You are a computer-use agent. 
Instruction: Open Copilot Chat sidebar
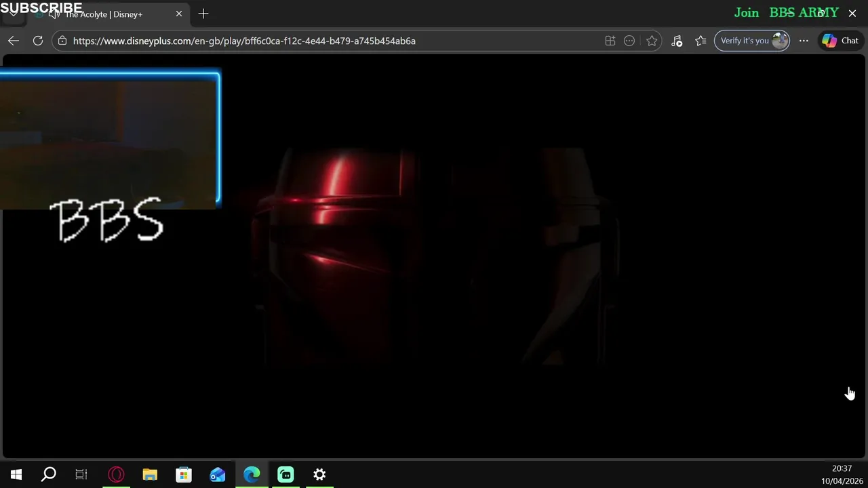840,41
